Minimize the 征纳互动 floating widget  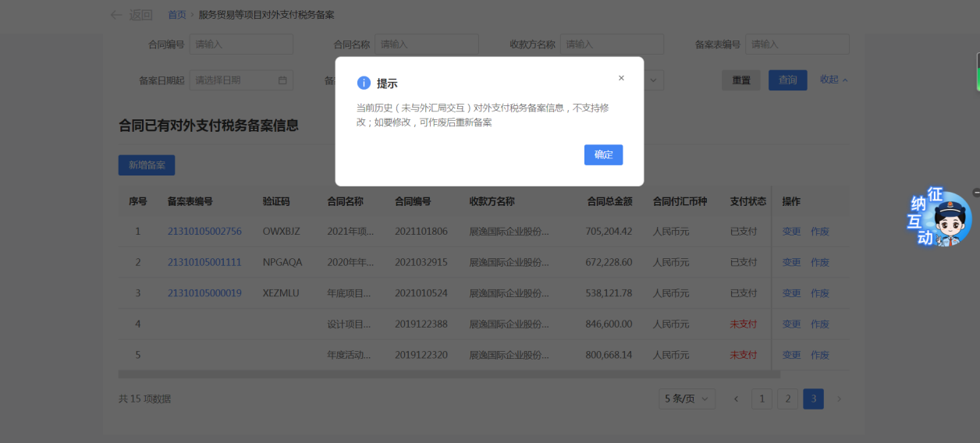[x=975, y=193]
